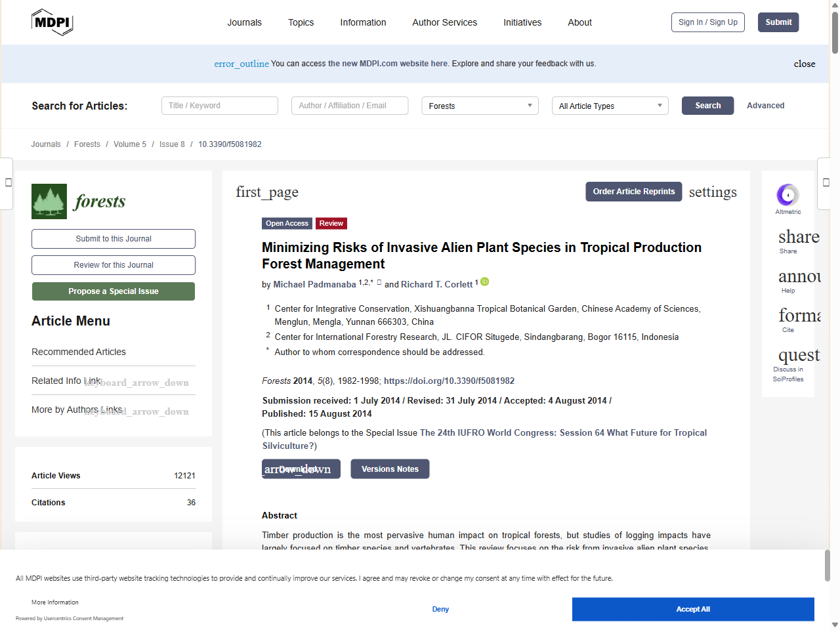This screenshot has width=840, height=630.
Task: Open Volume 5 breadcrumb link
Action: 130,144
